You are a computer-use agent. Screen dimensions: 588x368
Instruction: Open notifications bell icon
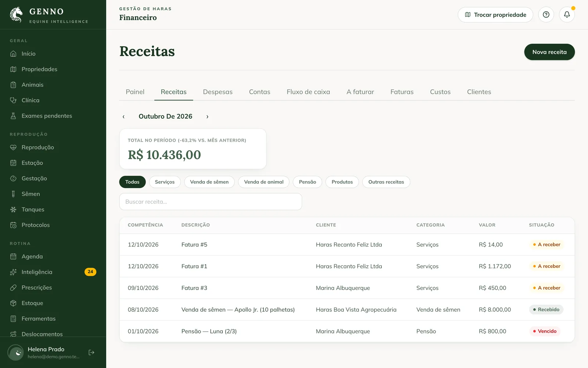click(567, 15)
